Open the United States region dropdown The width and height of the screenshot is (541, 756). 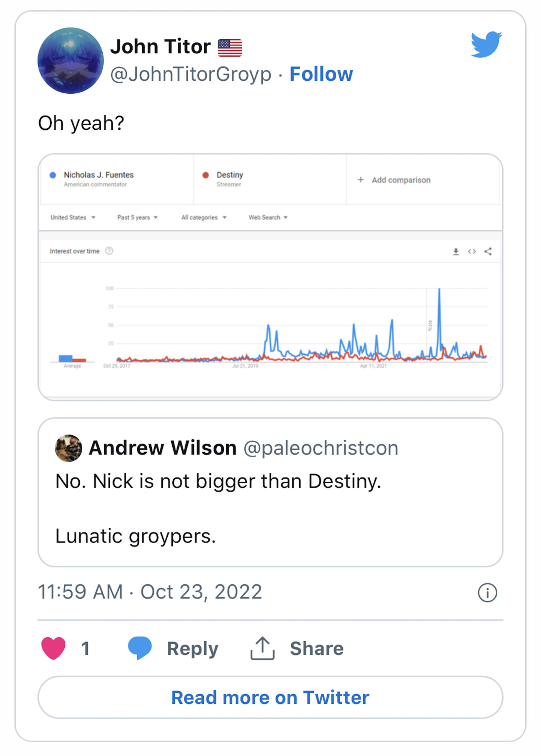click(73, 218)
